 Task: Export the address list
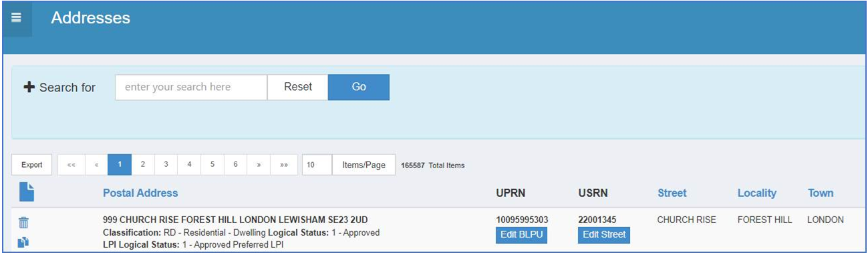[31, 165]
